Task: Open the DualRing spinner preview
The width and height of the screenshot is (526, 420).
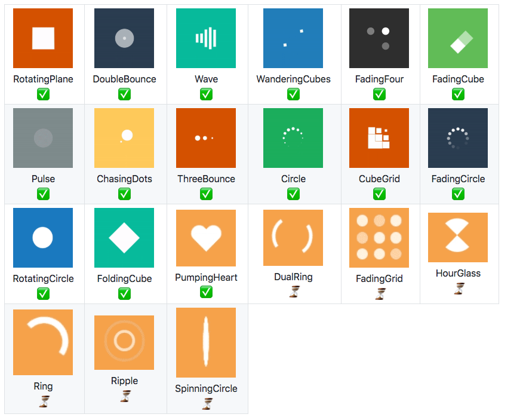Action: 293,238
